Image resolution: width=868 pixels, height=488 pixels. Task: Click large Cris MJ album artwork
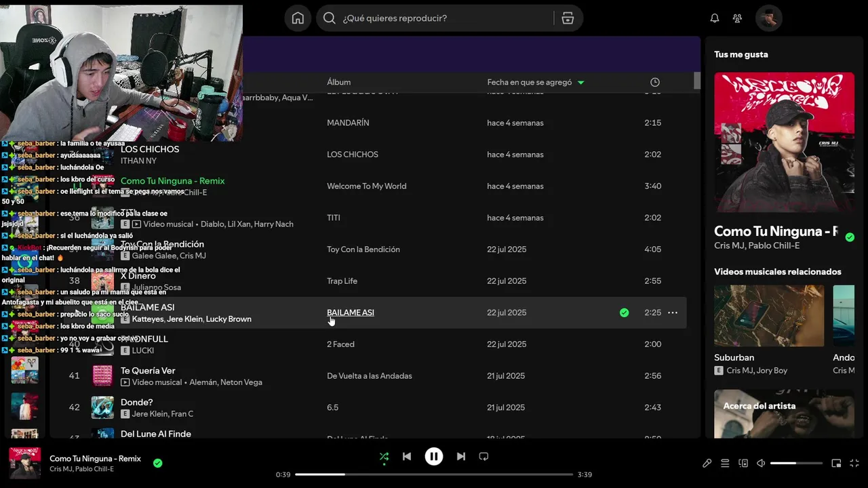point(784,142)
